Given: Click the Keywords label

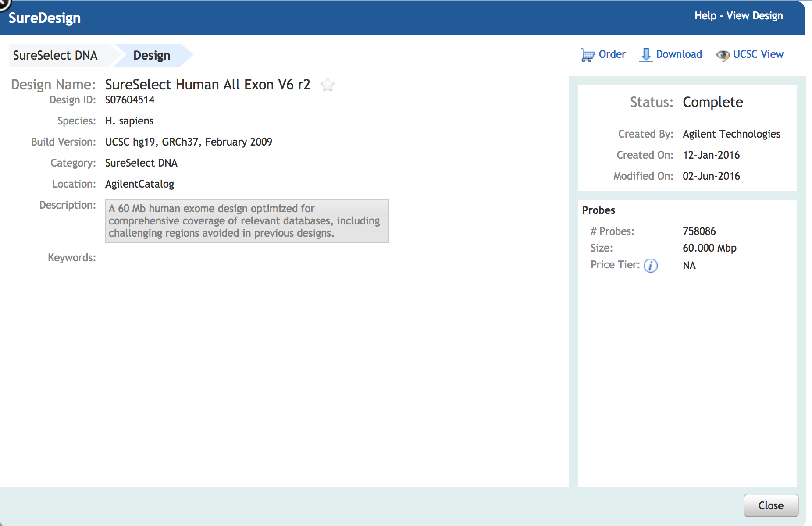Looking at the screenshot, I should [72, 258].
